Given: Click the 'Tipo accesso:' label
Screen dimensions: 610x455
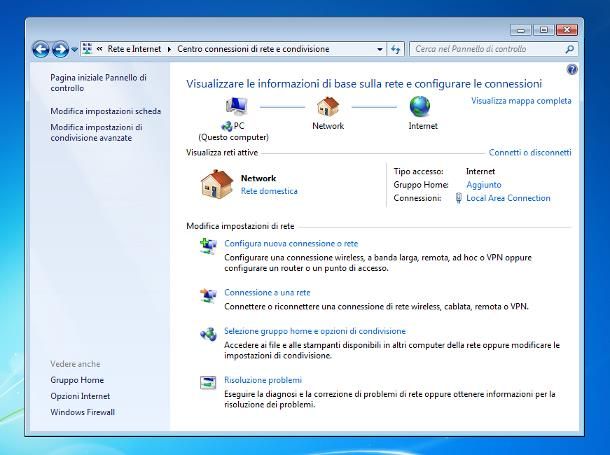Looking at the screenshot, I should [418, 172].
